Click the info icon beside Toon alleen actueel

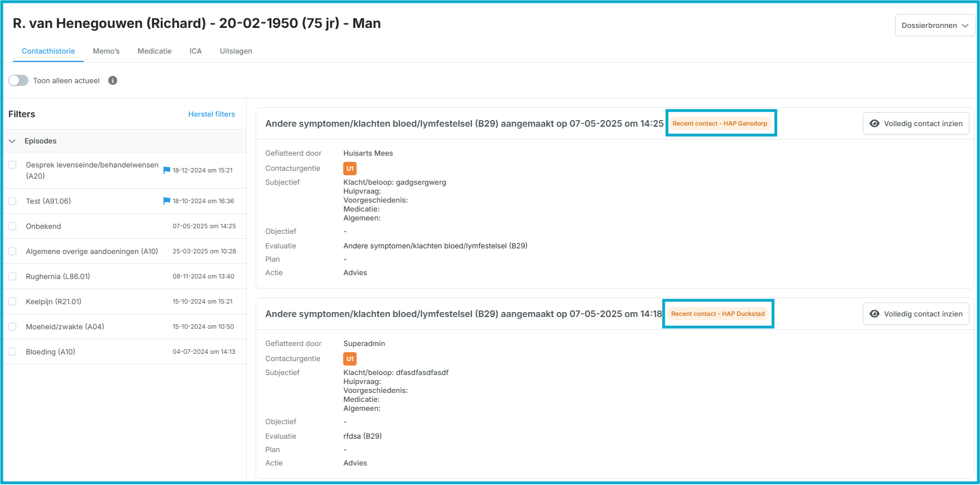(x=113, y=80)
